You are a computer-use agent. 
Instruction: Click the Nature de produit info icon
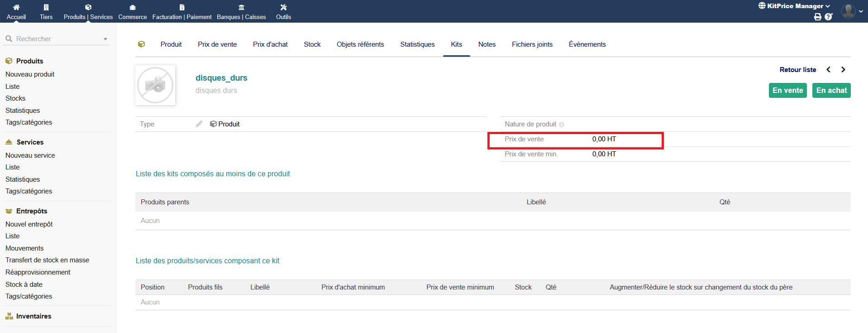click(x=562, y=125)
